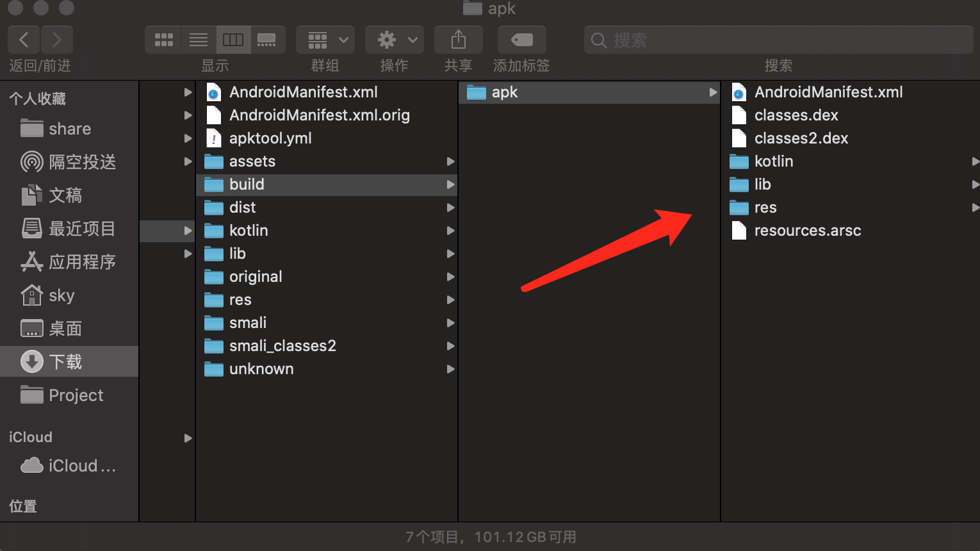Click the share button

[x=459, y=40]
